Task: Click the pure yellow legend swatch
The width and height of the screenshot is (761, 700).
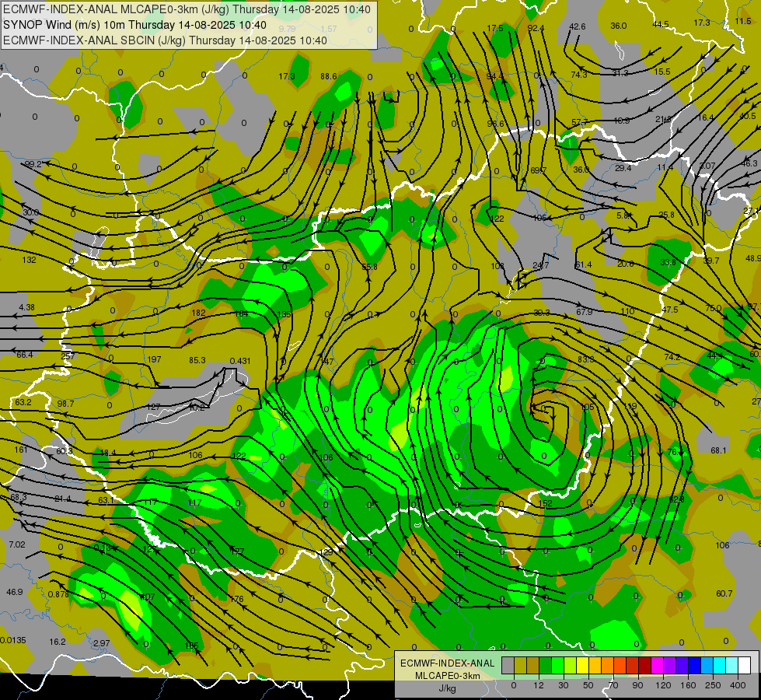Action: (582, 665)
